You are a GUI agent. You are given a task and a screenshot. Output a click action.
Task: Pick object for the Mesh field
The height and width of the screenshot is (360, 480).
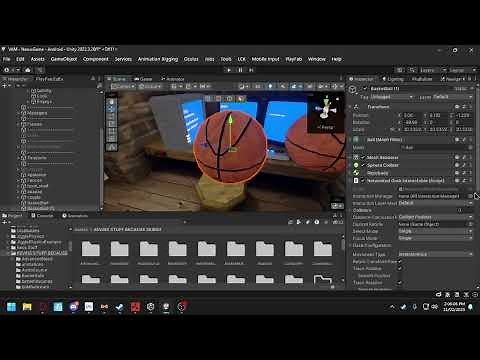[x=470, y=147]
